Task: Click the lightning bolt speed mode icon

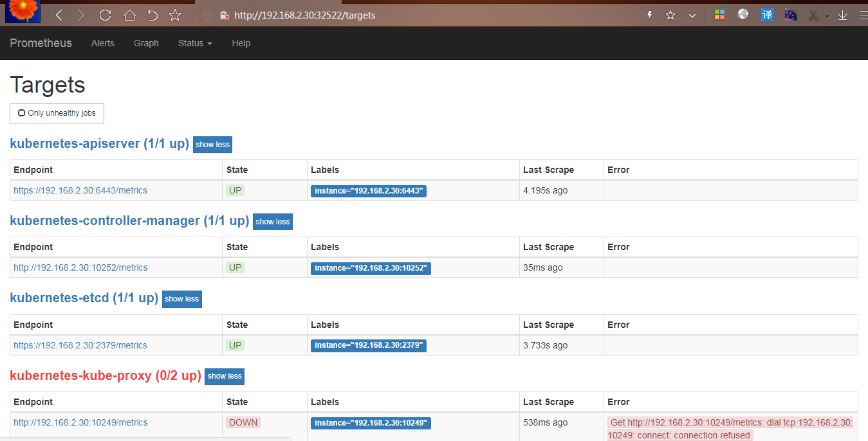Action: click(x=650, y=15)
